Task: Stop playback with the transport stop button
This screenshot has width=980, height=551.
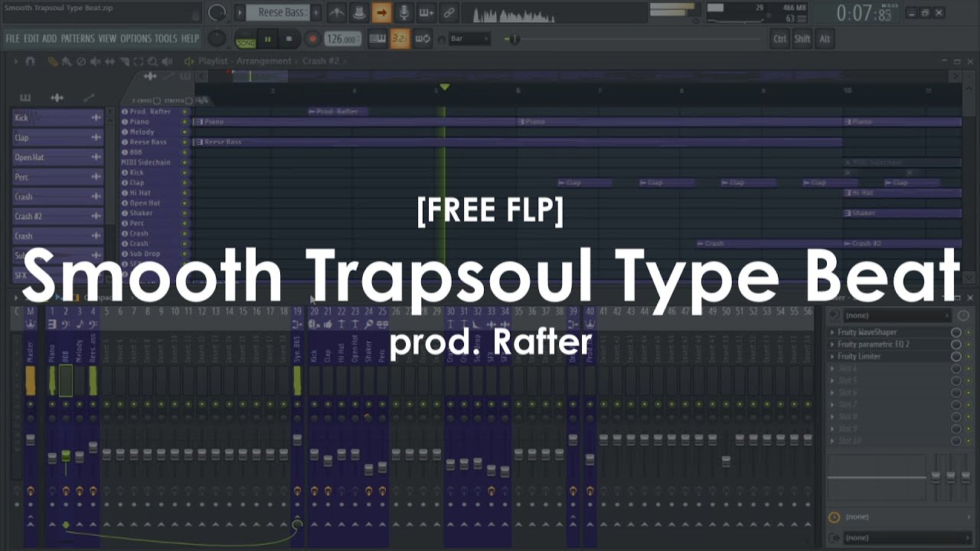Action: click(289, 39)
